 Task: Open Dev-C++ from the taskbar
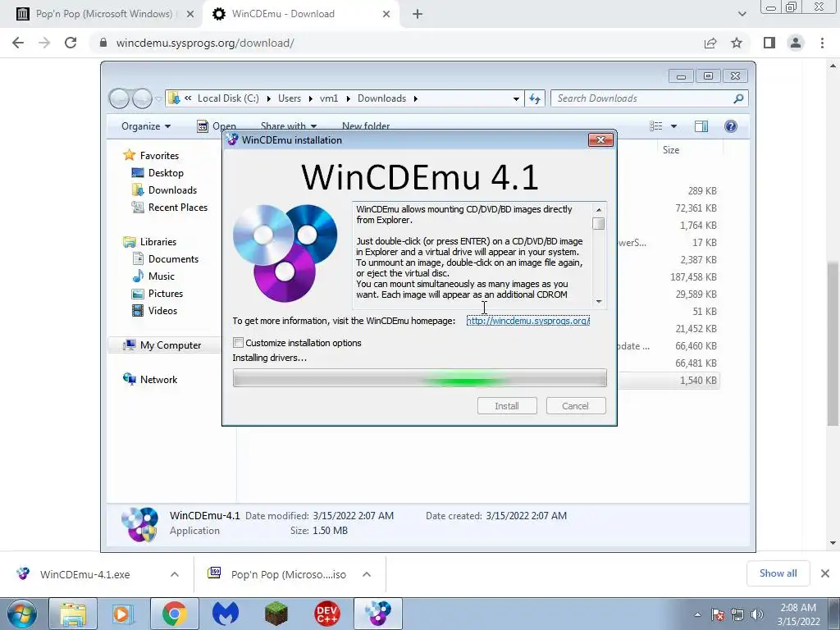tap(326, 614)
